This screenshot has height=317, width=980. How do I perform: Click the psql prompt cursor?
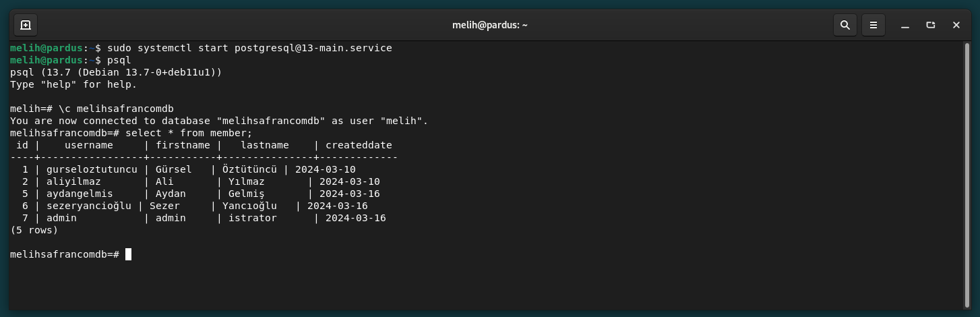tap(128, 254)
